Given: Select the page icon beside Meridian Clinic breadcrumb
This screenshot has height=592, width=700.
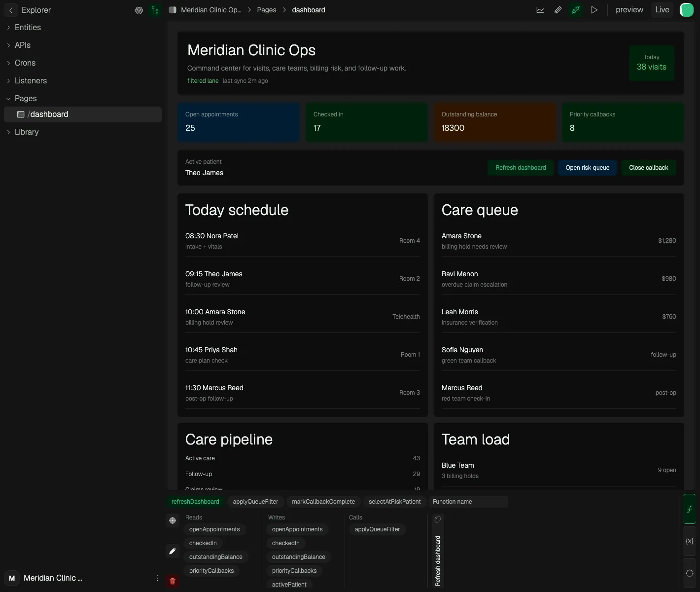Looking at the screenshot, I should [x=173, y=10].
